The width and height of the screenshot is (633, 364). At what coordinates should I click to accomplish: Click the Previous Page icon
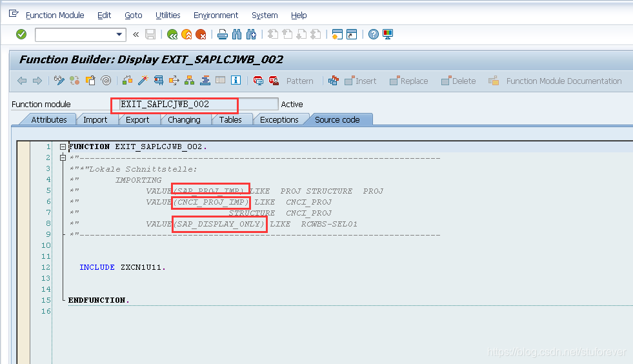(287, 34)
